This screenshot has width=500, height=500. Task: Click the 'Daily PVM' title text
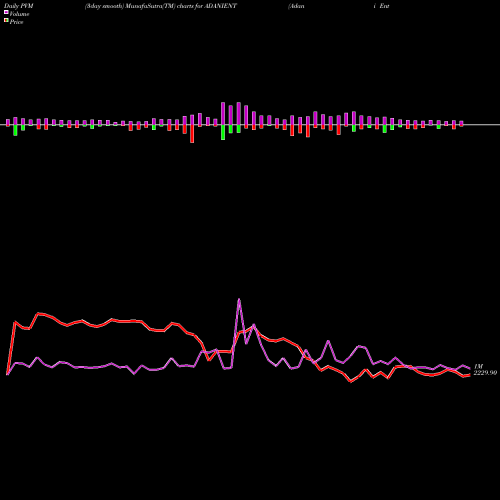pyautogui.click(x=19, y=6)
